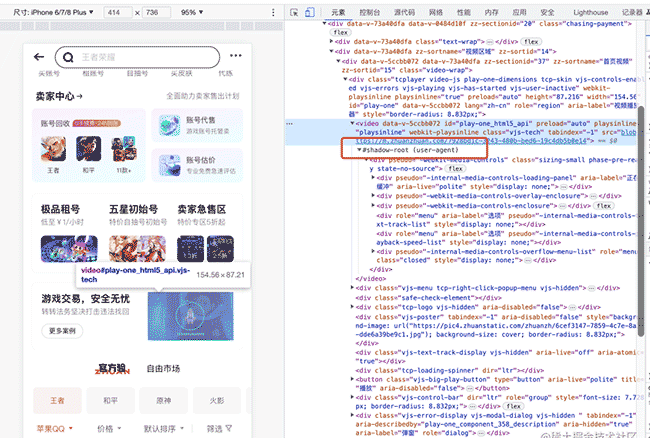Open the device toolbar three-dot menu
650x438 pixels.
pyautogui.click(x=273, y=12)
